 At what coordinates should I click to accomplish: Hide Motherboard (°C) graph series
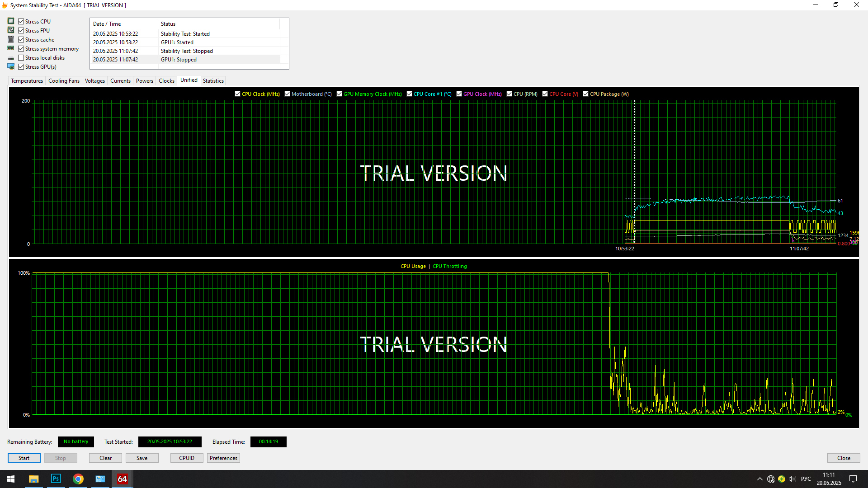pos(287,94)
